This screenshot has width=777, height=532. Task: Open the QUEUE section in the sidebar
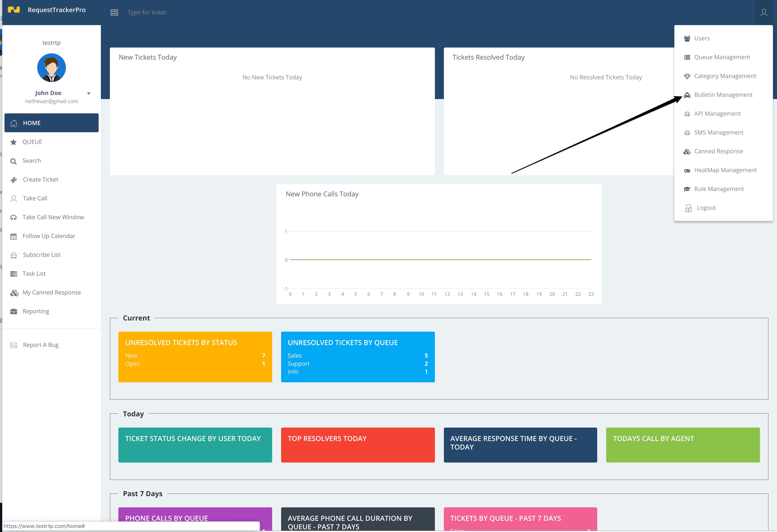[33, 142]
